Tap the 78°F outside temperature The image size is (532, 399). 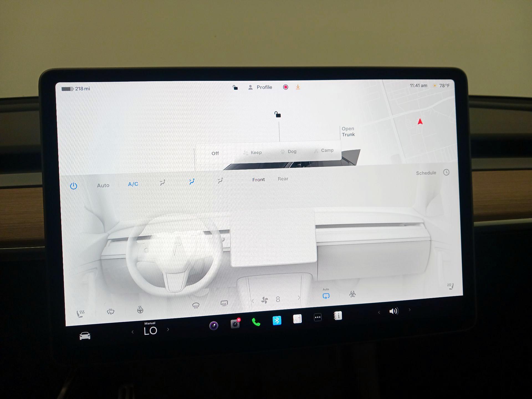point(444,86)
